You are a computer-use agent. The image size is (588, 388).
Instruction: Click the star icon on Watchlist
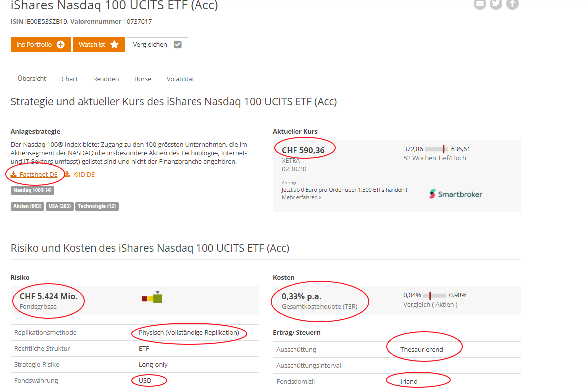click(x=114, y=45)
